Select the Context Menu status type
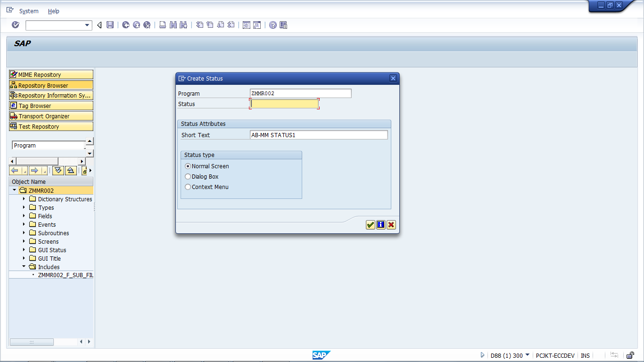Image resolution: width=644 pixels, height=362 pixels. click(188, 187)
